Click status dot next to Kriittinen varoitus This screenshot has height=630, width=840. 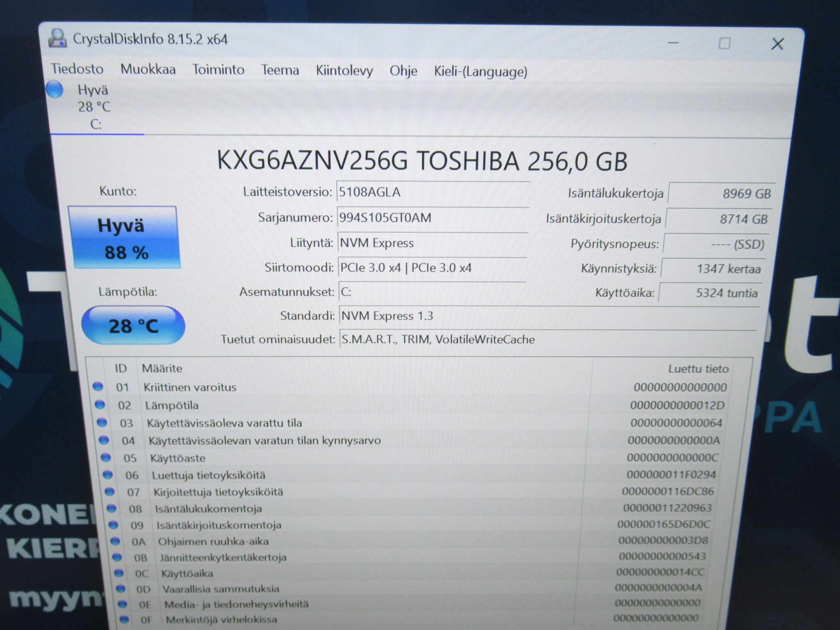pos(98,386)
